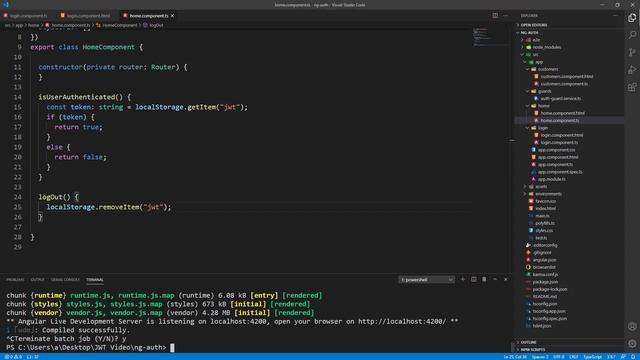Open auth-guard.service.ts in explorer

(560, 98)
